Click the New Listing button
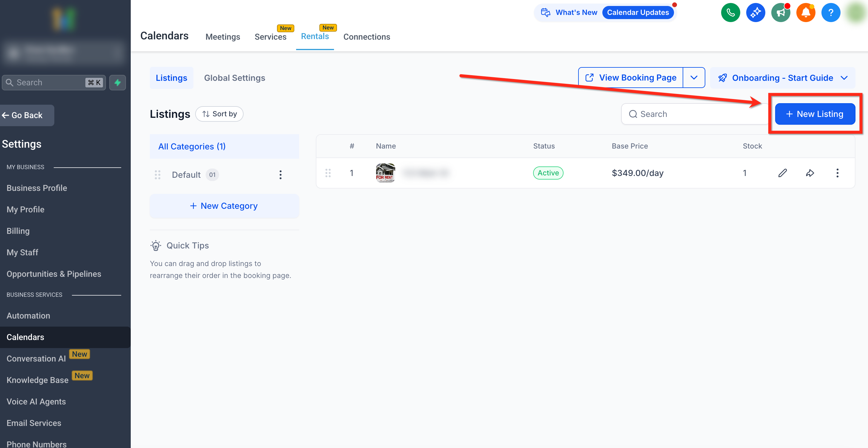Image resolution: width=868 pixels, height=448 pixels. coord(815,114)
